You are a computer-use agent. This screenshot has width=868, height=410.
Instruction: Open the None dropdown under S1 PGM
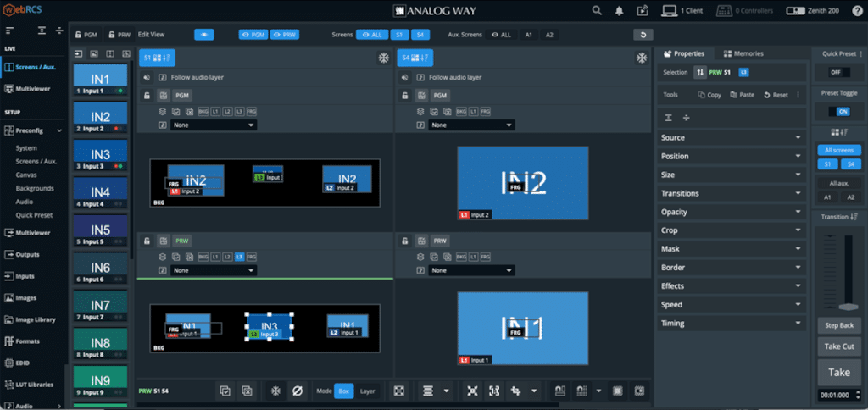[x=213, y=125]
